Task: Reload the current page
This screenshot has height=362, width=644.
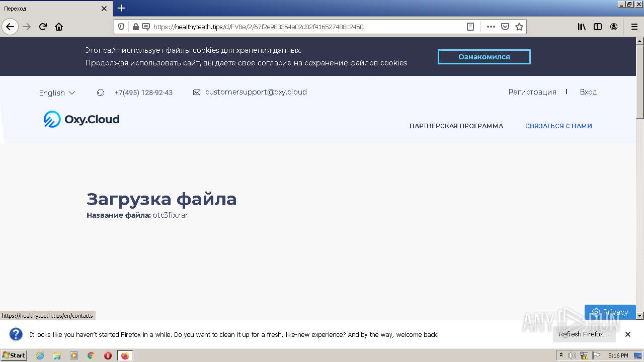Action: [43, 27]
